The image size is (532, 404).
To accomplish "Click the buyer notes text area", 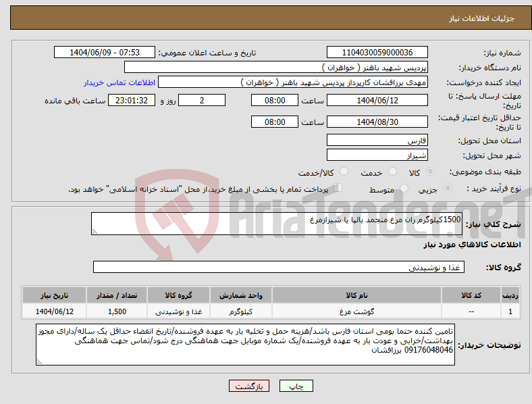I will (x=245, y=345).
